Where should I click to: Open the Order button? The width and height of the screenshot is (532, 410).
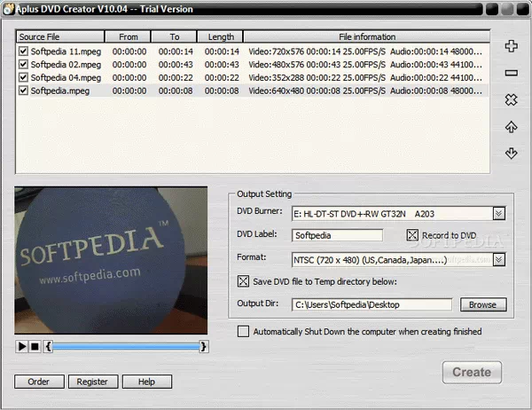pos(39,382)
